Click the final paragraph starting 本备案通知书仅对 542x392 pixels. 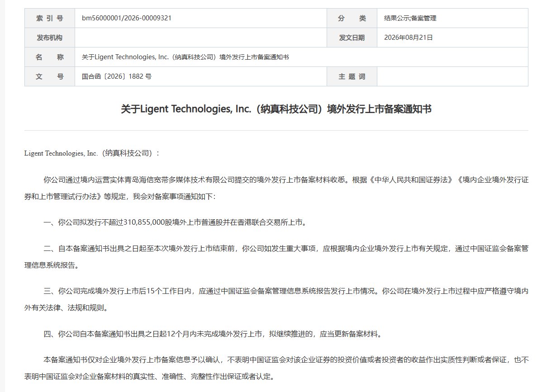[276, 368]
